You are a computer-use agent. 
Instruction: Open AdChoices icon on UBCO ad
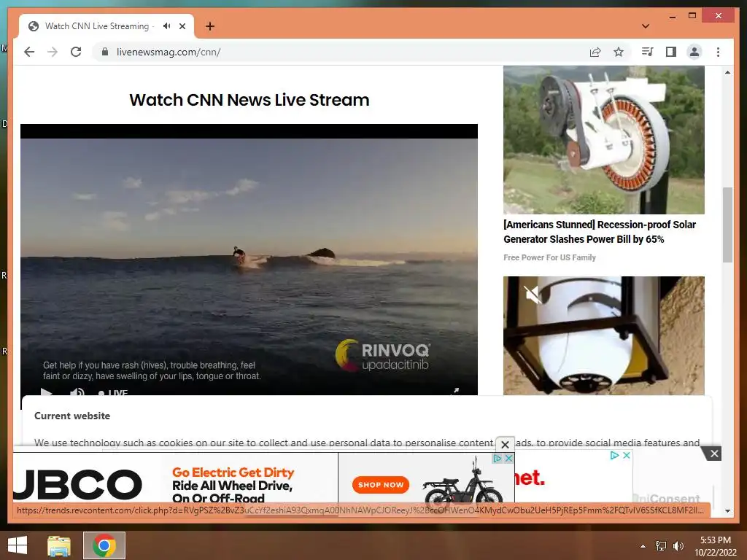pos(498,458)
